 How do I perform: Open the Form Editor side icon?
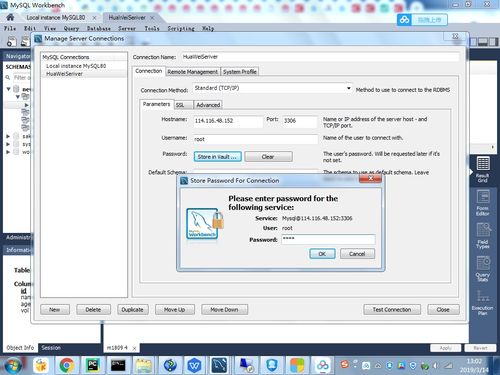pyautogui.click(x=483, y=202)
